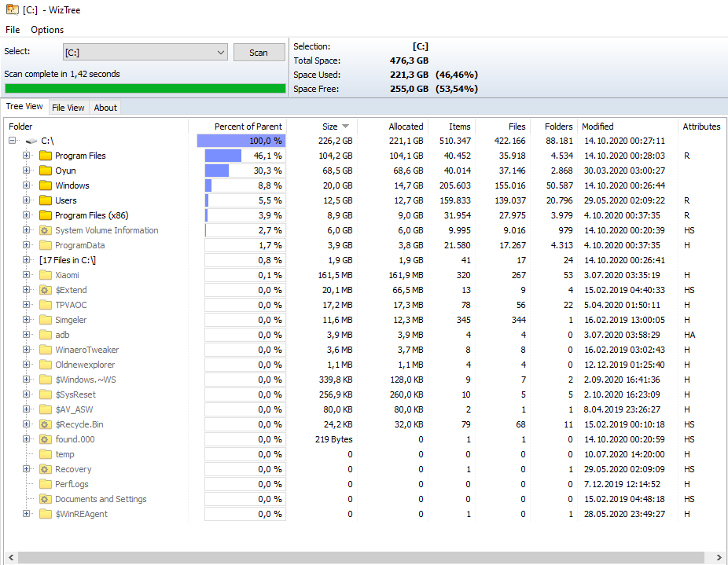Click the green scan progress bar
Screen dimensions: 728x565
[145, 88]
